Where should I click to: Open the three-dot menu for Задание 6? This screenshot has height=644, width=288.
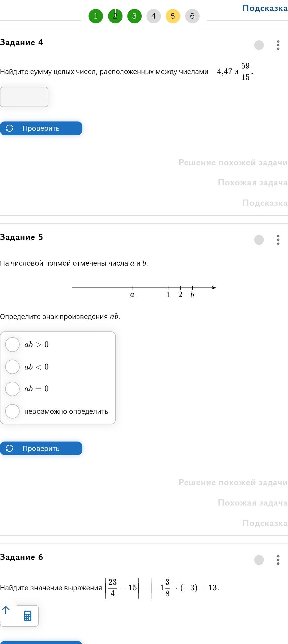[278, 560]
